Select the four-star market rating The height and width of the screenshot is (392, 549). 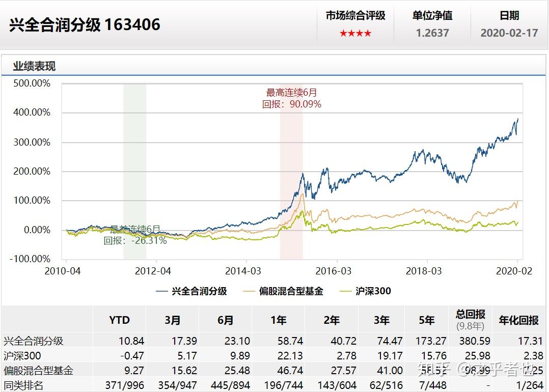click(355, 34)
